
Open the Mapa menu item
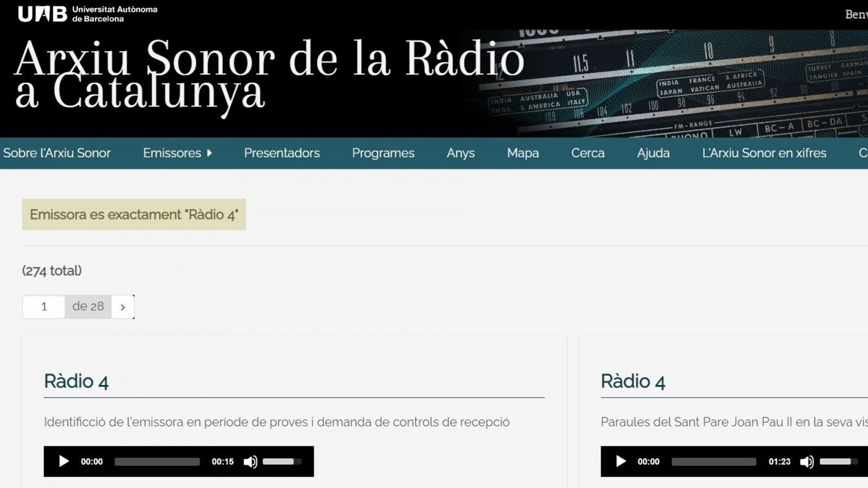[523, 153]
